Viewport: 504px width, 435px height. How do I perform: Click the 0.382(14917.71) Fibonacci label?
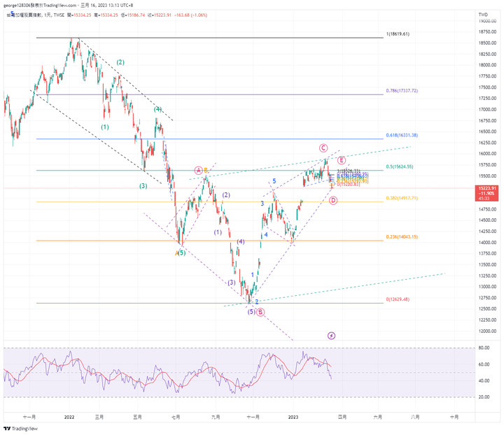[402, 198]
